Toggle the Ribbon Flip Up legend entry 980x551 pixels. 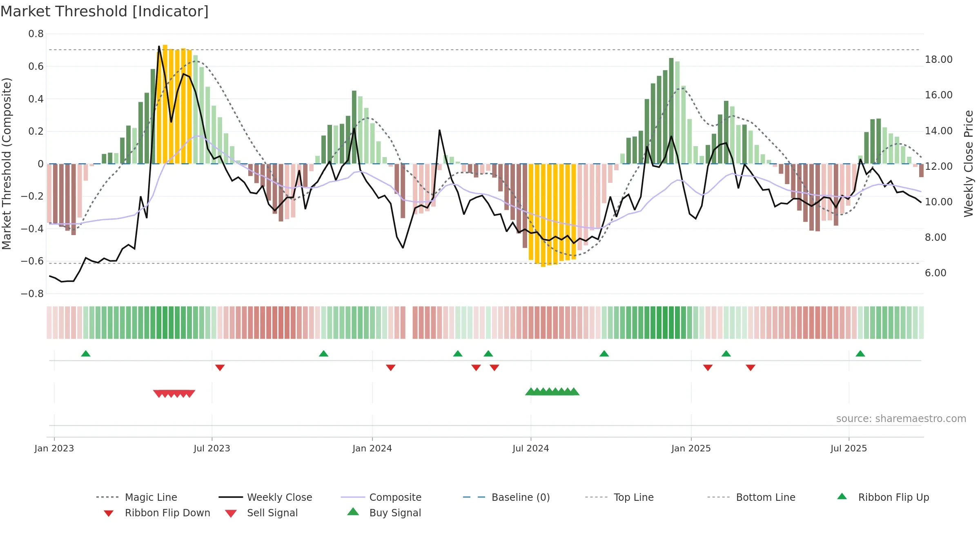tap(883, 497)
